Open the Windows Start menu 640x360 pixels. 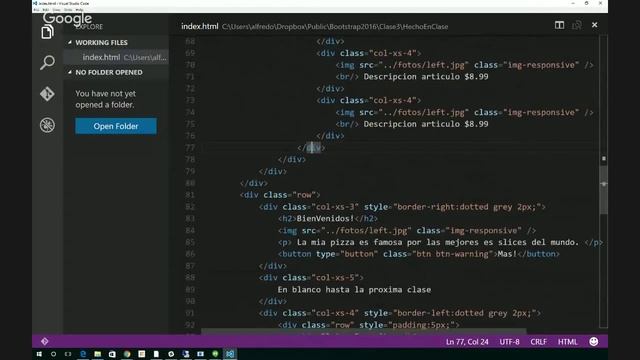click(x=39, y=354)
